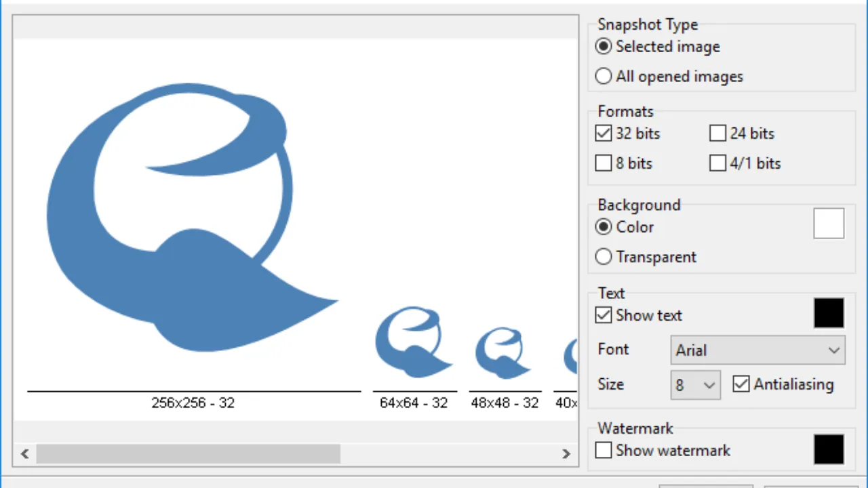Toggle the Show text checkbox

(639, 315)
